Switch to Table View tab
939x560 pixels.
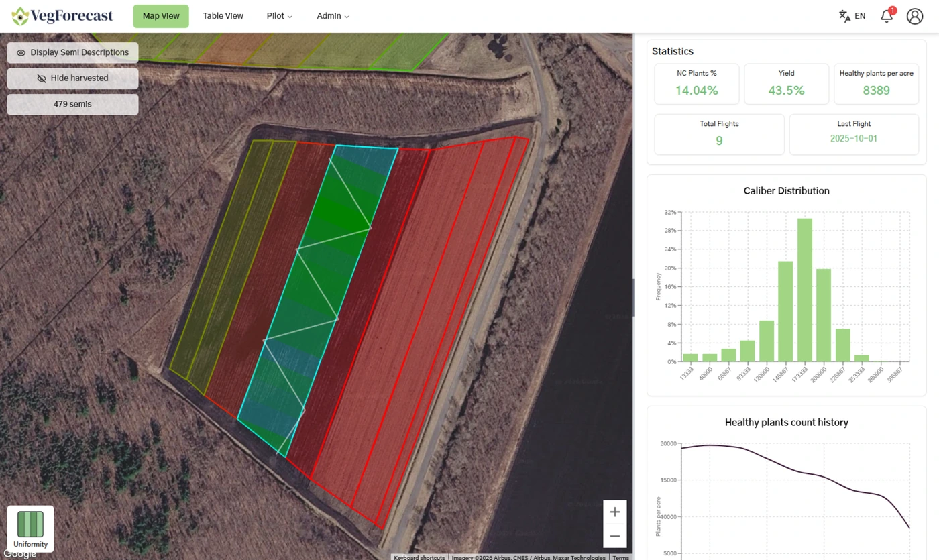coord(223,16)
